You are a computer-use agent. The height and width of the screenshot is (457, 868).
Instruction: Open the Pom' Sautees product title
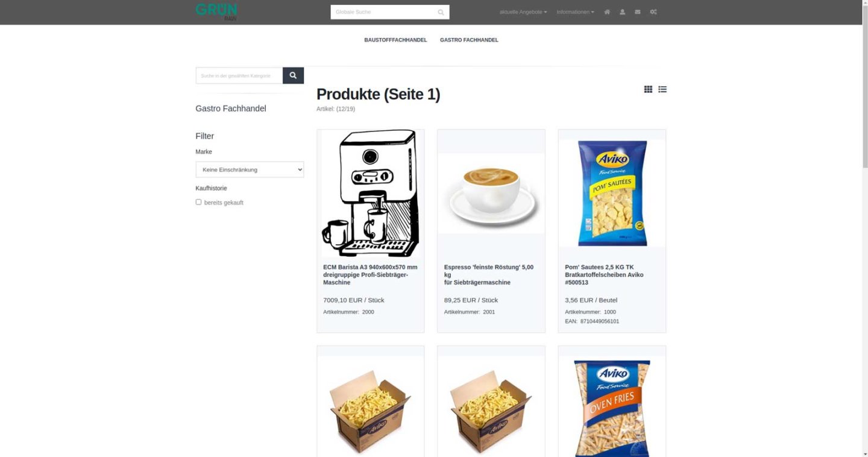605,274
